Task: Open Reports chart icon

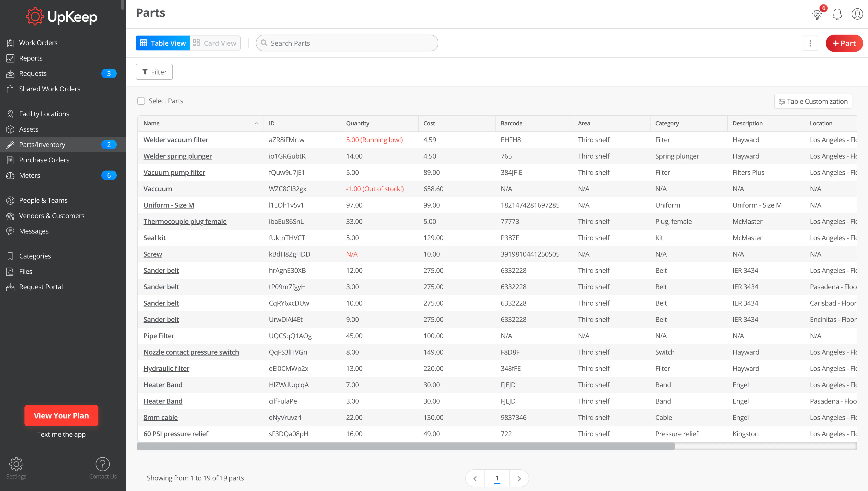Action: pos(11,58)
